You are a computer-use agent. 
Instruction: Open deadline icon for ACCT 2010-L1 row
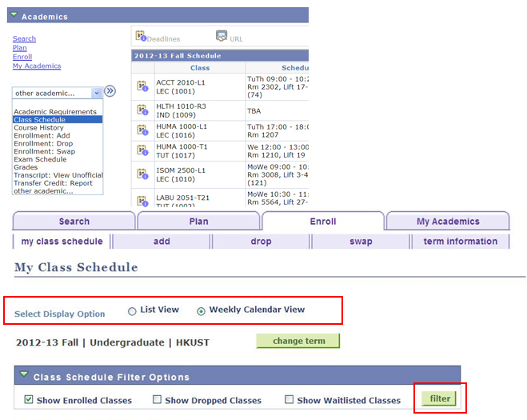(x=142, y=86)
